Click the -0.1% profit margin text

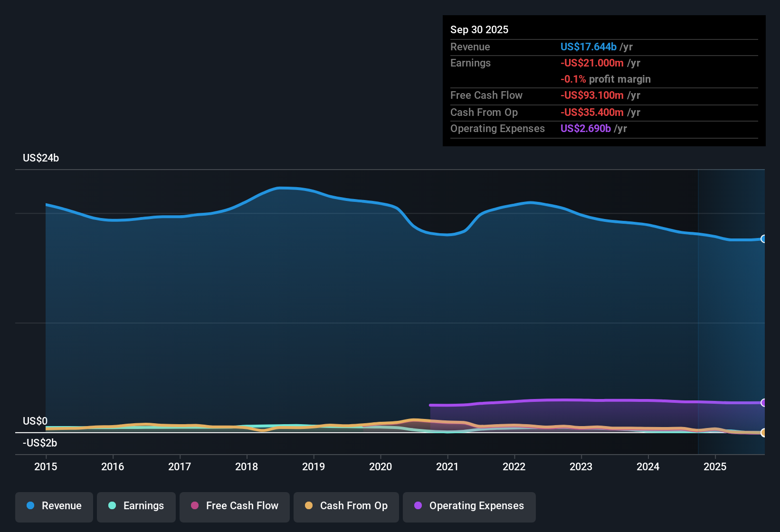[606, 79]
